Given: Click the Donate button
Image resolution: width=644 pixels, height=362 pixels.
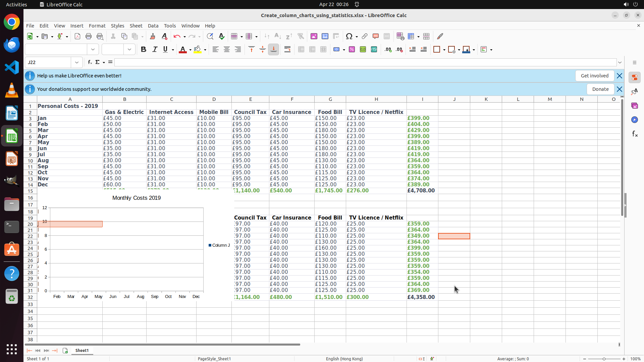Looking at the screenshot, I should [600, 89].
